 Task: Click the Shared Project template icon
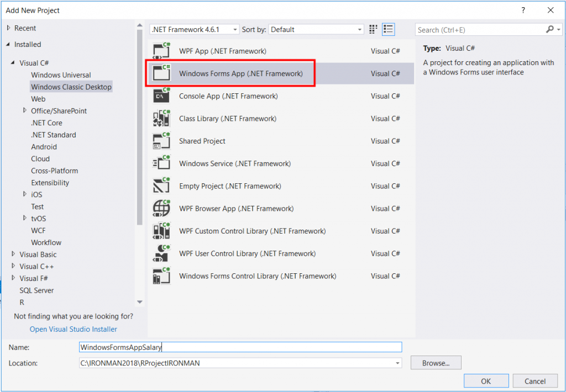point(161,141)
